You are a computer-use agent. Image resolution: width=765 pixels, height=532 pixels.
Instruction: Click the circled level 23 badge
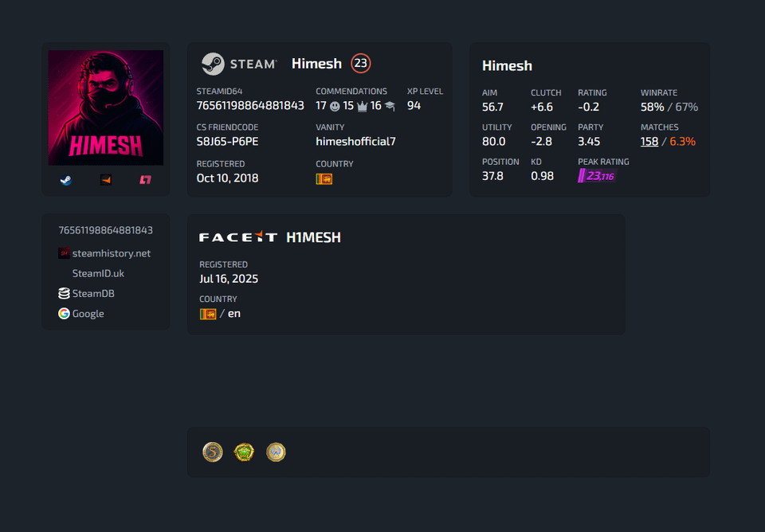(x=361, y=63)
